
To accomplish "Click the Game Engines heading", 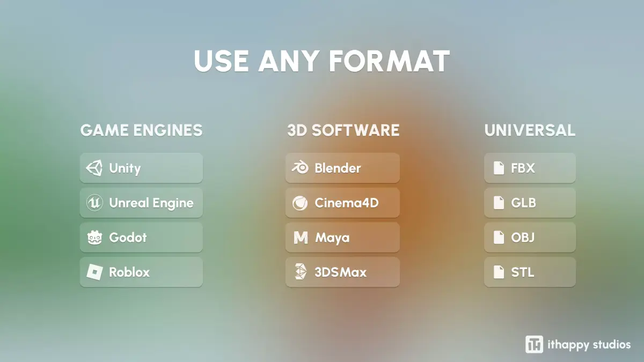I will [142, 130].
